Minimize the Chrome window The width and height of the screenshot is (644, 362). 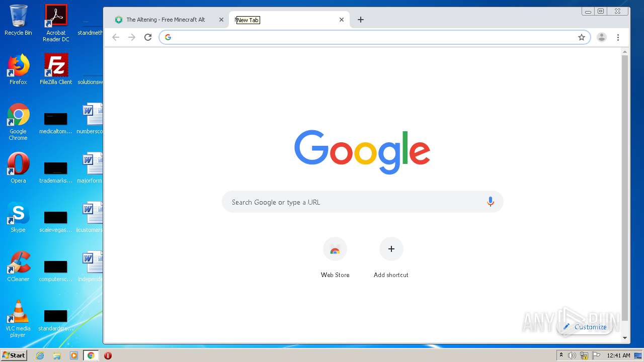point(588,11)
